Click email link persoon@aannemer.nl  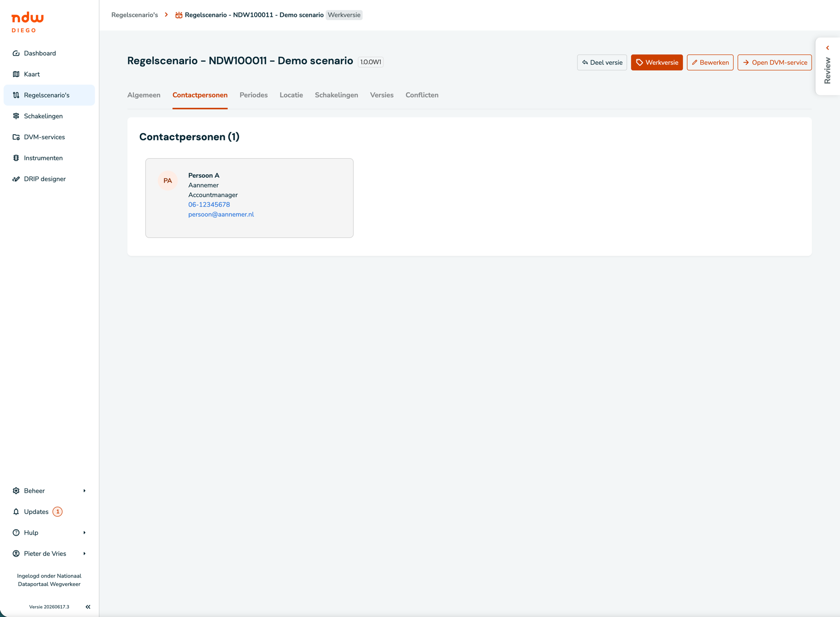[x=221, y=214]
